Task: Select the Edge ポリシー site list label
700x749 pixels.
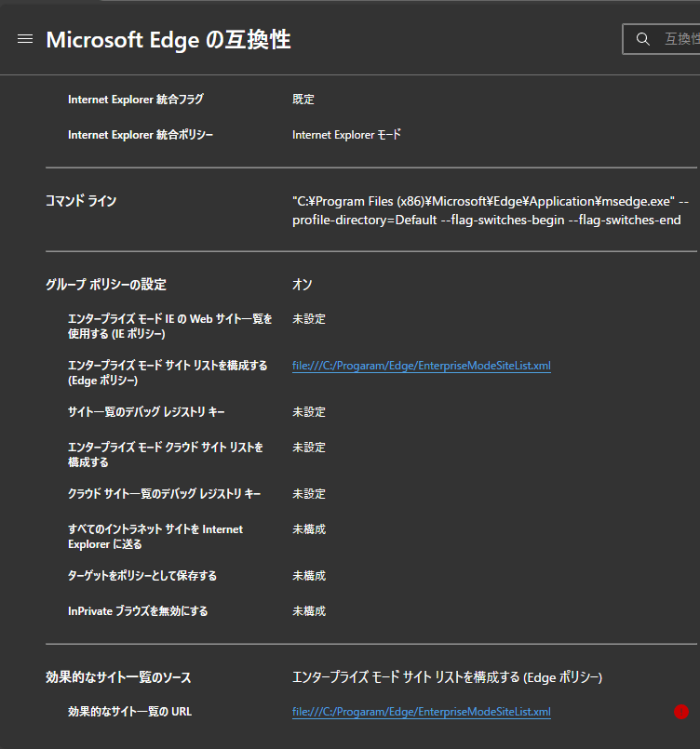Action: click(x=168, y=373)
